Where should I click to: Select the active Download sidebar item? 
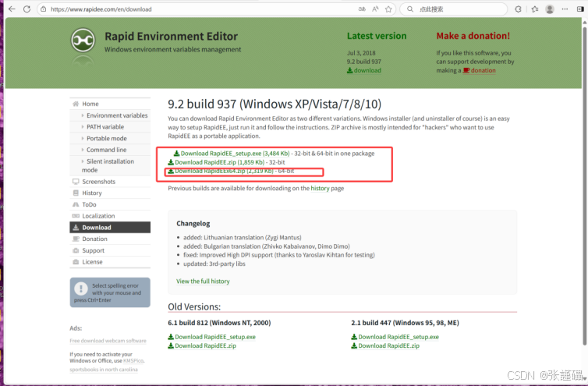coord(110,228)
